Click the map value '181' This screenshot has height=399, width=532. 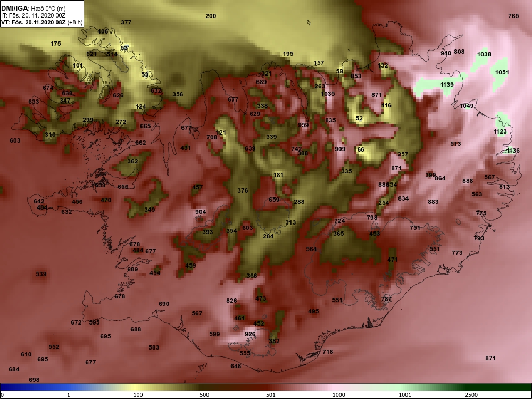[x=278, y=175]
